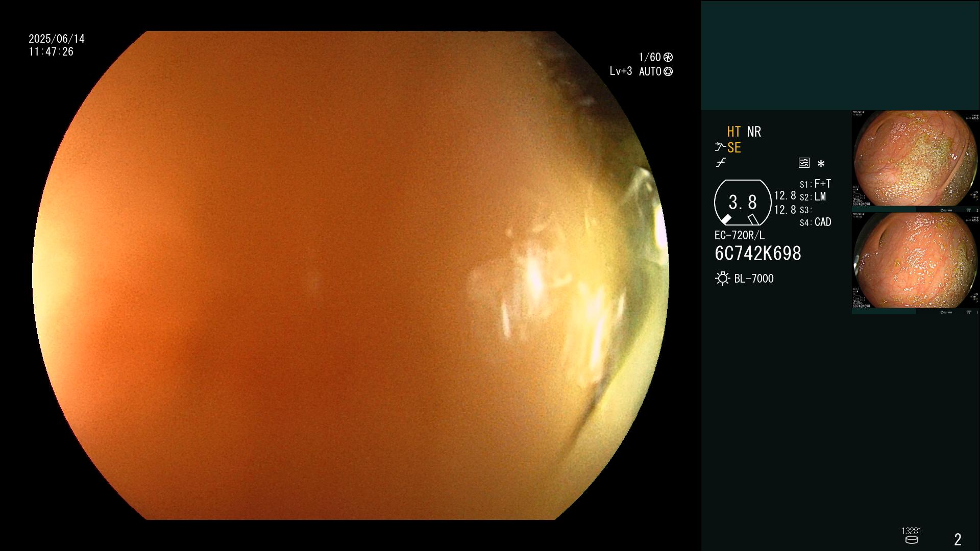
Task: Click the scope model EC-720R/L
Action: coord(740,235)
